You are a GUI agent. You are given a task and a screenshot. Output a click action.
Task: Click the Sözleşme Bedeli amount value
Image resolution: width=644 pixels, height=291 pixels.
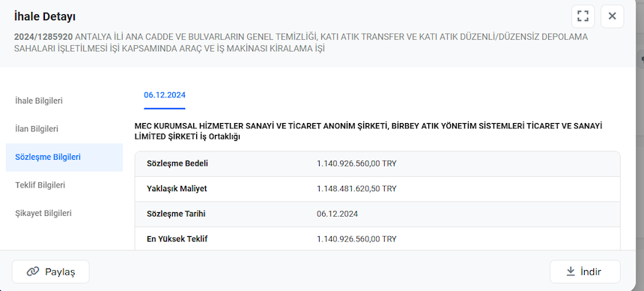pyautogui.click(x=356, y=163)
